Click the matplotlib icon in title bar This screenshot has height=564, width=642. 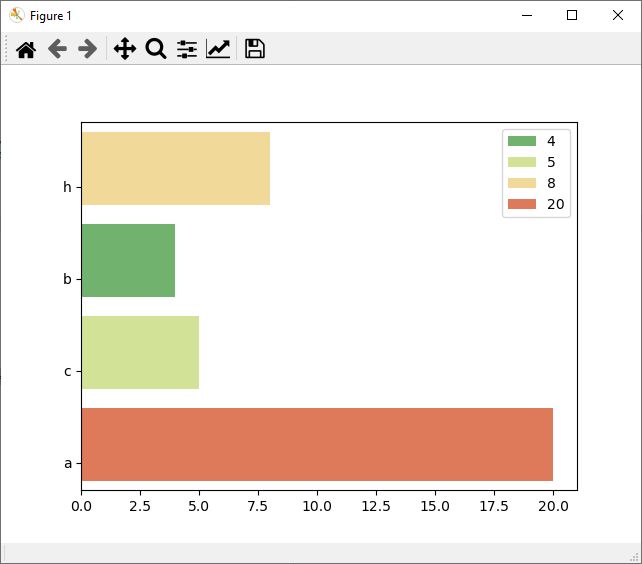17,16
